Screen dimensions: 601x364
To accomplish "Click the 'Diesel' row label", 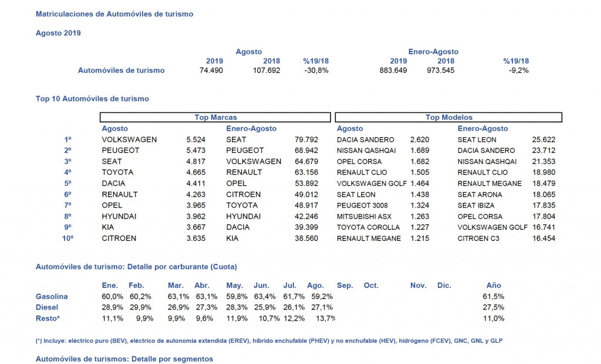I will pos(47,307).
